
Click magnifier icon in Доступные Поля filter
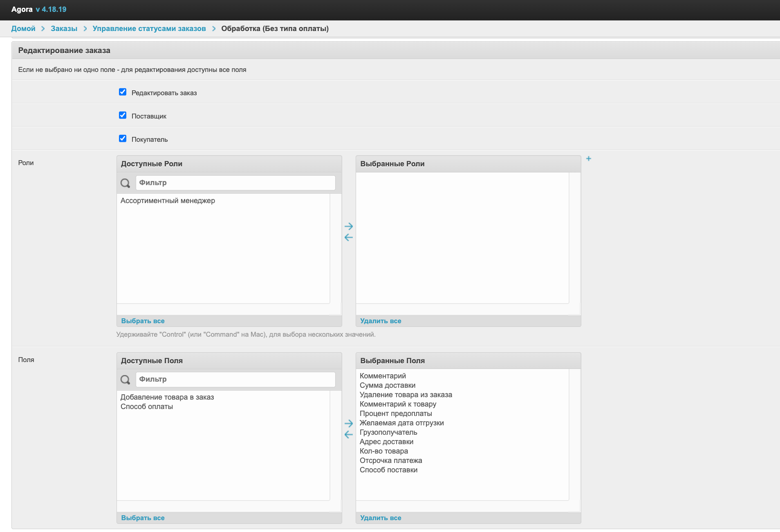pyautogui.click(x=126, y=380)
